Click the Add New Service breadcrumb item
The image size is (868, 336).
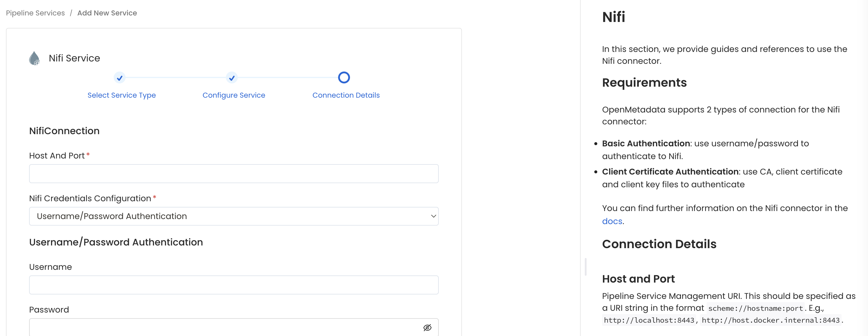click(x=107, y=13)
